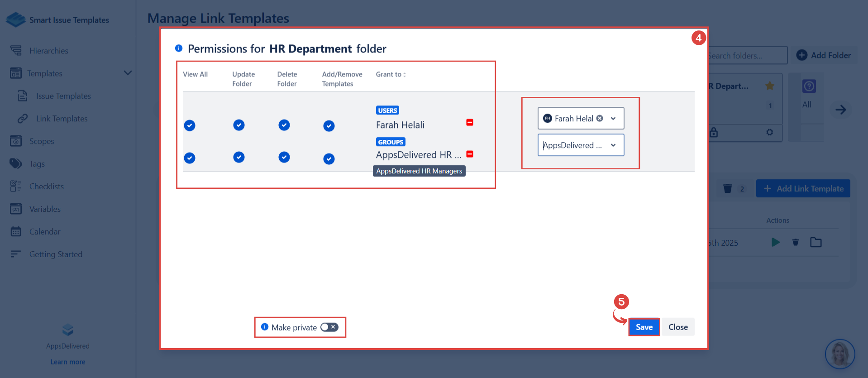Remove Farah Helali user permission row
This screenshot has height=378, width=868.
470,123
